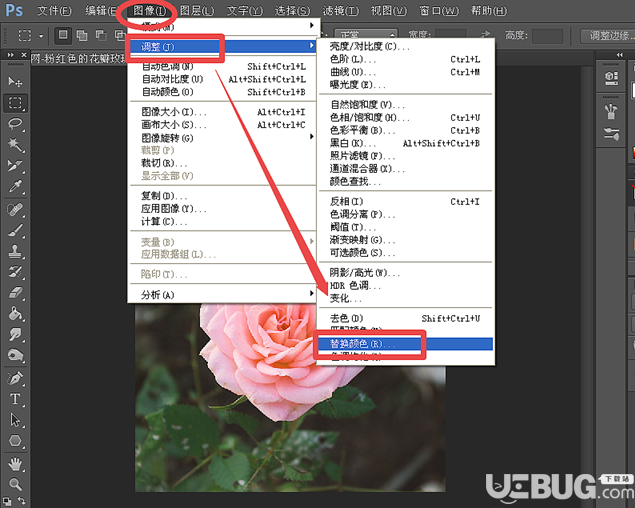Open the Filter menu 滤镜(T)

[x=341, y=11]
